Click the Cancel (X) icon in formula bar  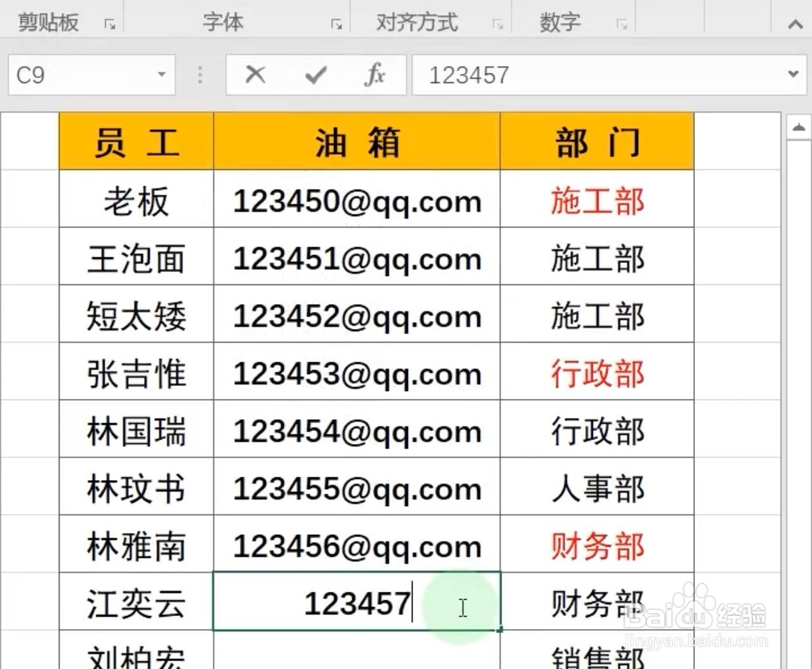[x=254, y=75]
